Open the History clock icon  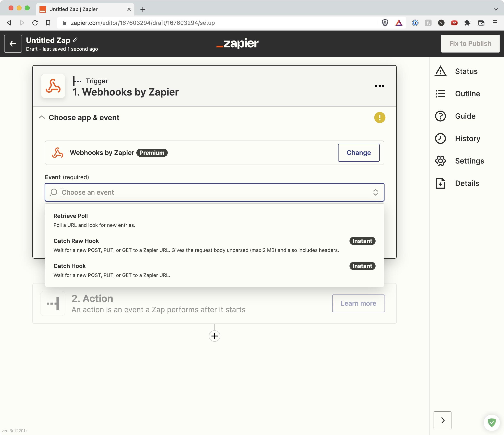point(440,138)
